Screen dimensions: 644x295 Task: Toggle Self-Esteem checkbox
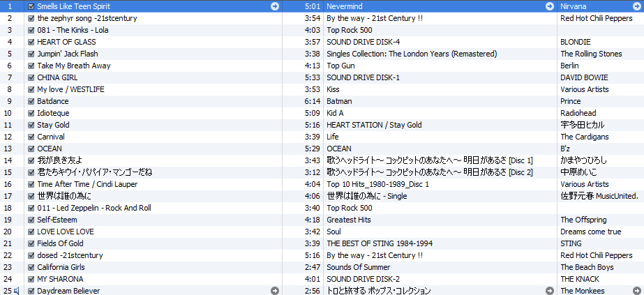(x=31, y=220)
